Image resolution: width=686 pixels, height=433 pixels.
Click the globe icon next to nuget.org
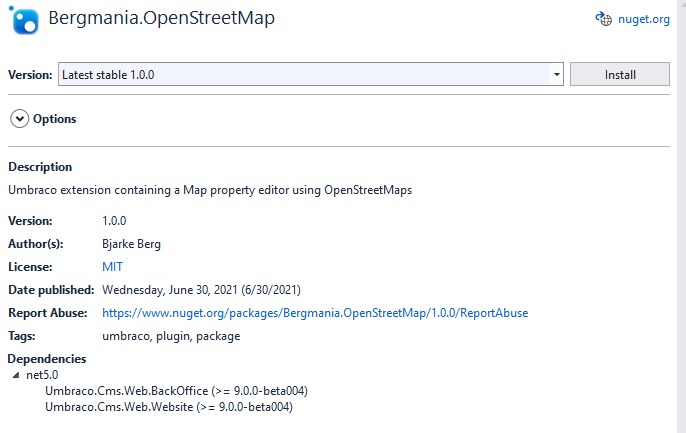pyautogui.click(x=604, y=19)
